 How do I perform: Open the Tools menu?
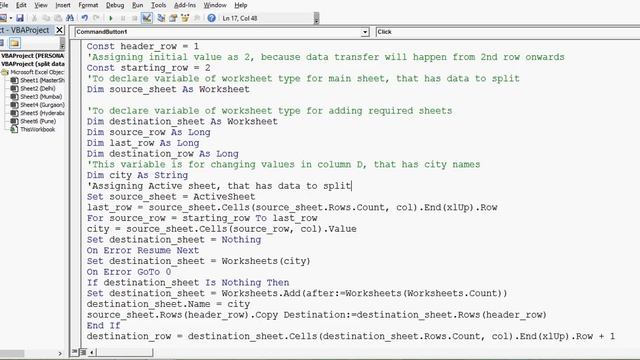pos(158,5)
